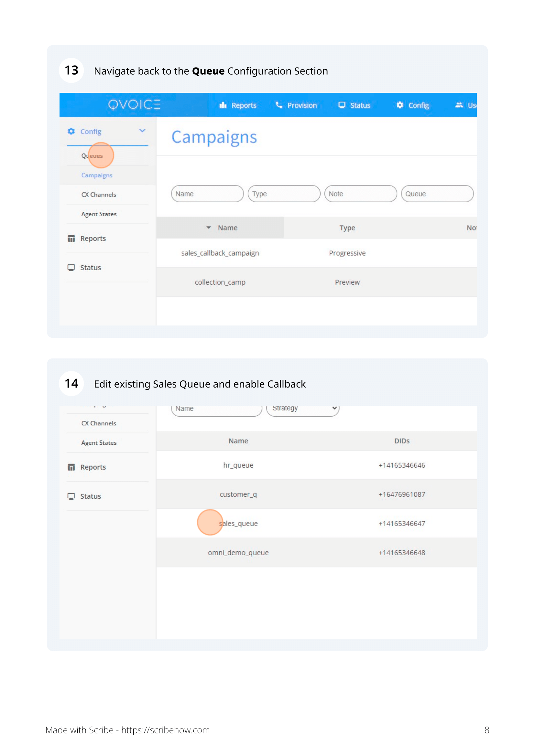The height and width of the screenshot is (756, 535).
Task: Select Campaigns in the Config sidebar
Action: click(97, 175)
